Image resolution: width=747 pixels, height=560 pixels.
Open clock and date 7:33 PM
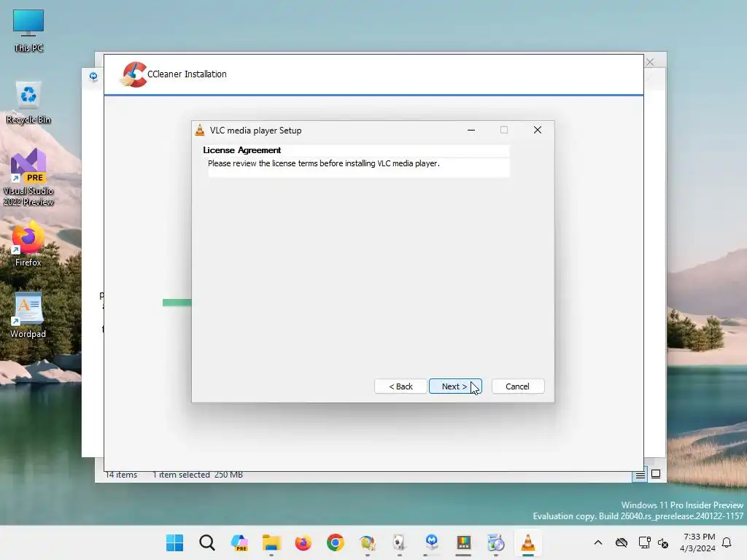698,542
